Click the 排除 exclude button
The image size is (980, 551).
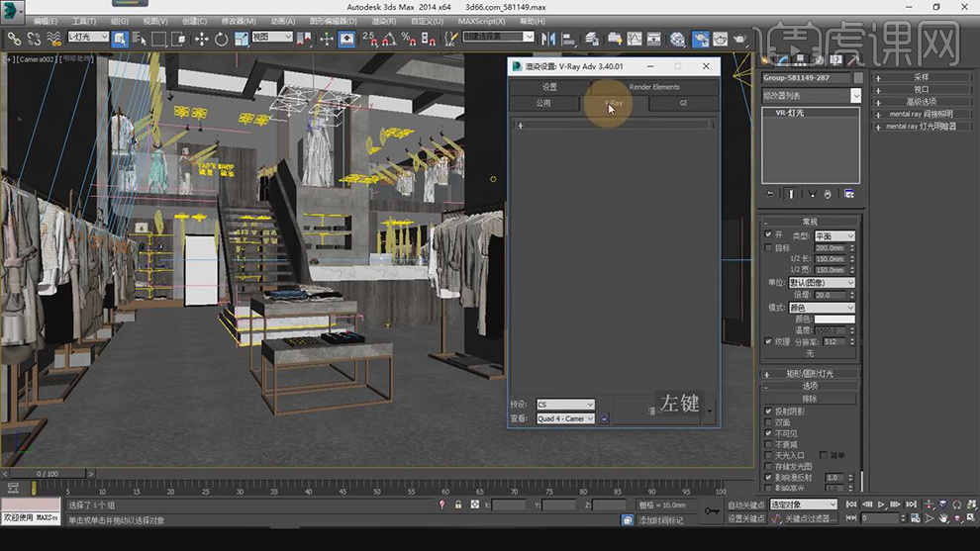pyautogui.click(x=810, y=398)
